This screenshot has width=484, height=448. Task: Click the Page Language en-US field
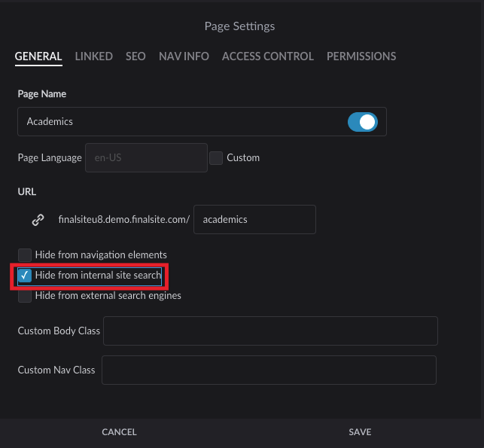[x=146, y=158]
